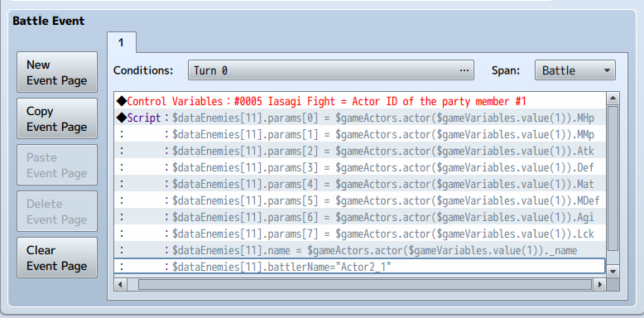Click the command list vertical scrollbar thumb

[613, 178]
